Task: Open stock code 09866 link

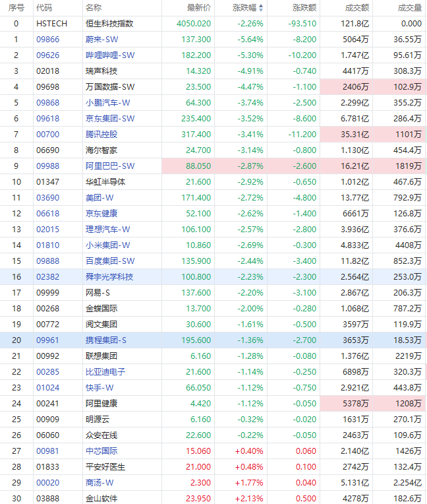Action: (48, 39)
